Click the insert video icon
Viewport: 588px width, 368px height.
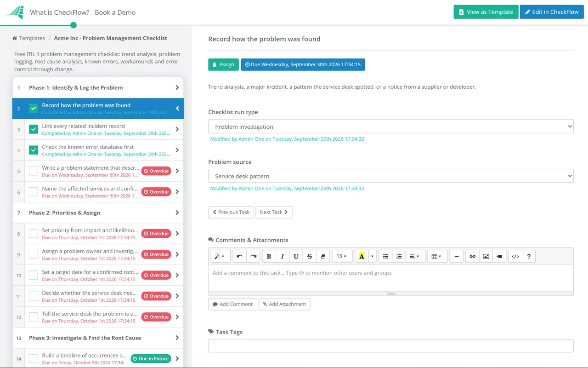pyautogui.click(x=499, y=256)
